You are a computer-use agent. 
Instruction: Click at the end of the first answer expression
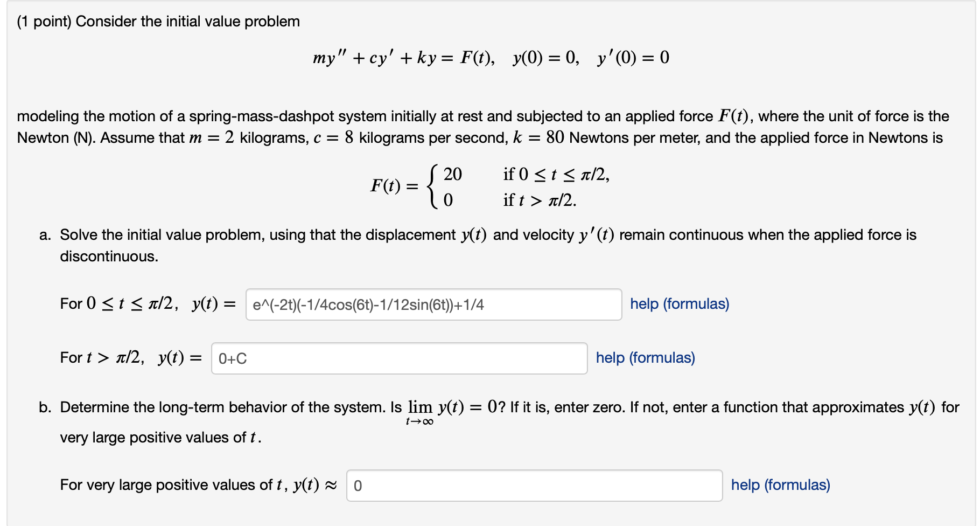coord(487,306)
